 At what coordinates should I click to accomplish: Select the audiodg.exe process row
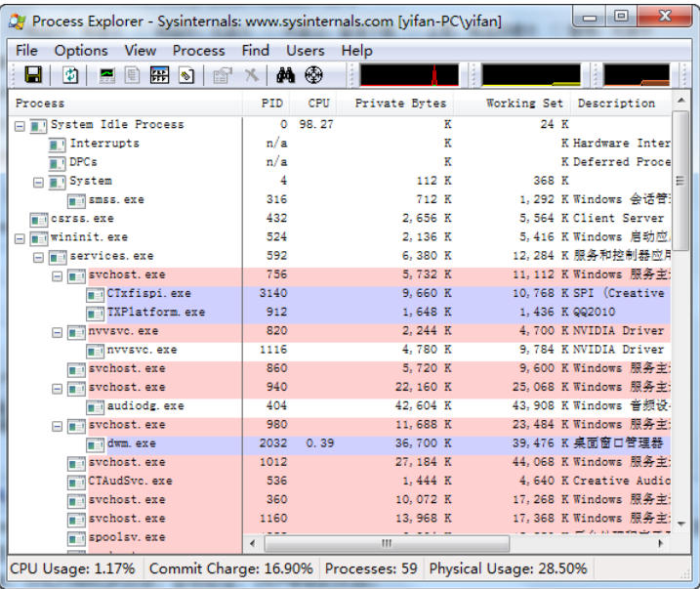[x=144, y=406]
